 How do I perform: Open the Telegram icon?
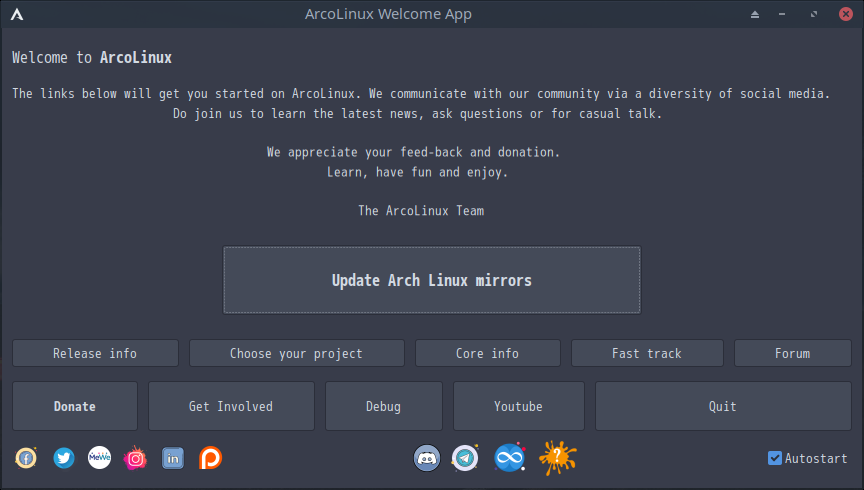coord(465,458)
